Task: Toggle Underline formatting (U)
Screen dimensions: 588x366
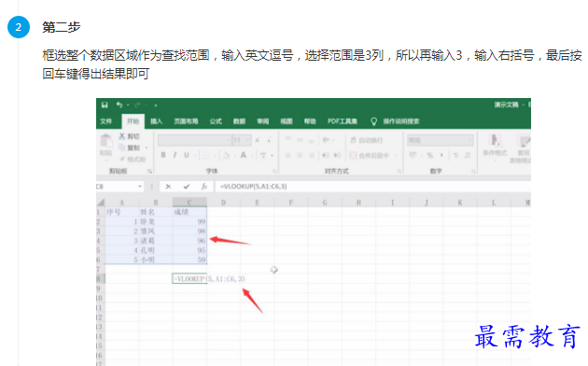Action: click(x=187, y=155)
